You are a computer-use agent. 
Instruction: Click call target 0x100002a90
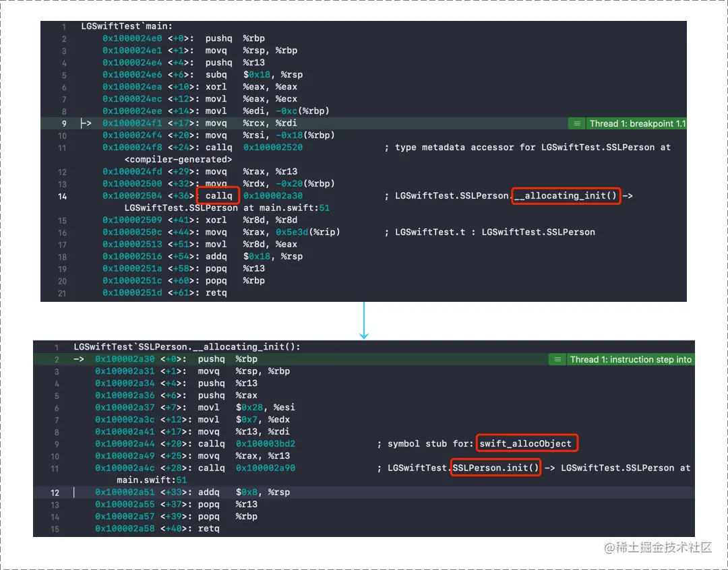(265, 468)
